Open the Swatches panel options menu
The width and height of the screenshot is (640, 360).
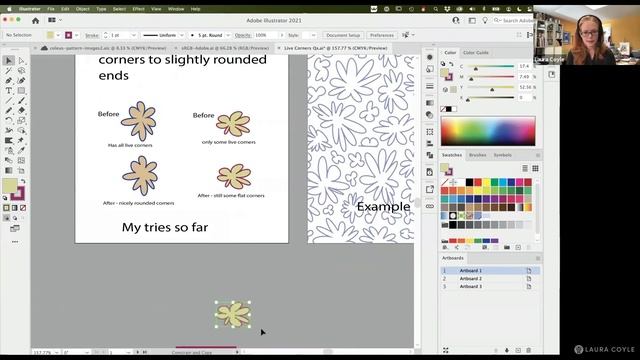(538, 155)
